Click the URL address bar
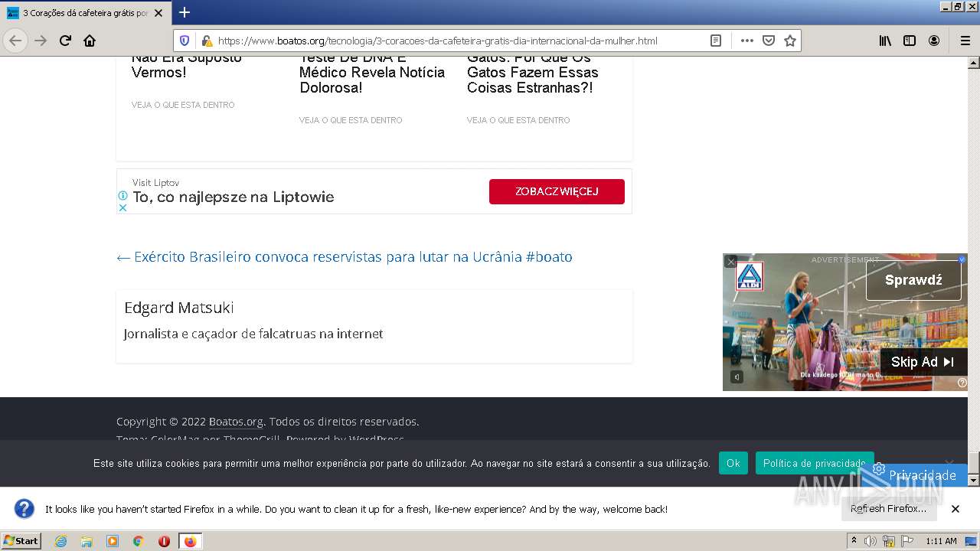The width and height of the screenshot is (980, 551). pyautogui.click(x=436, y=41)
